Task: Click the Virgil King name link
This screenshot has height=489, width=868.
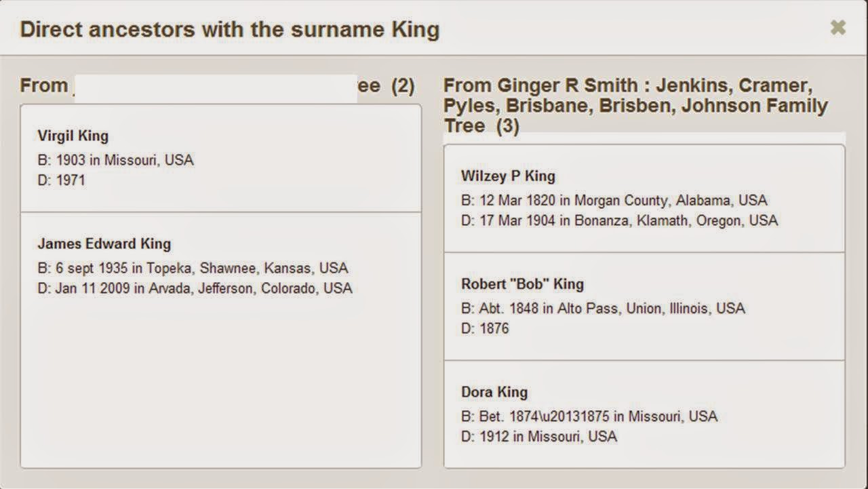Action: pyautogui.click(x=72, y=136)
